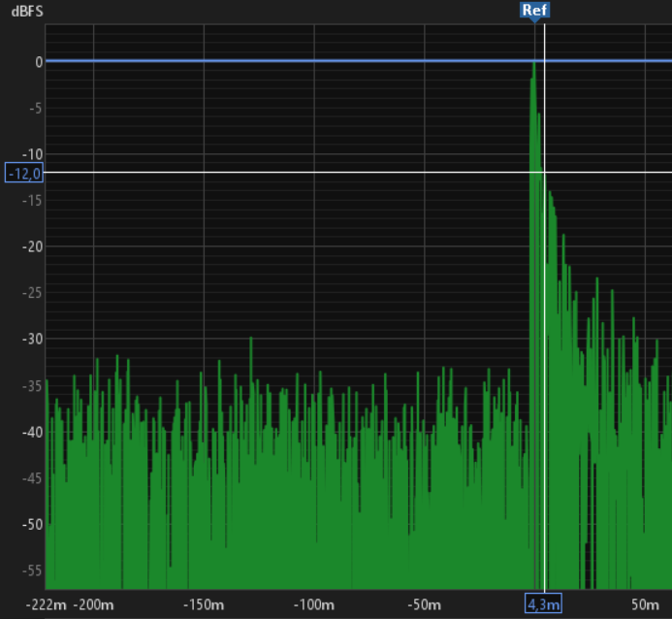Click the 0 level axis label

38,61
